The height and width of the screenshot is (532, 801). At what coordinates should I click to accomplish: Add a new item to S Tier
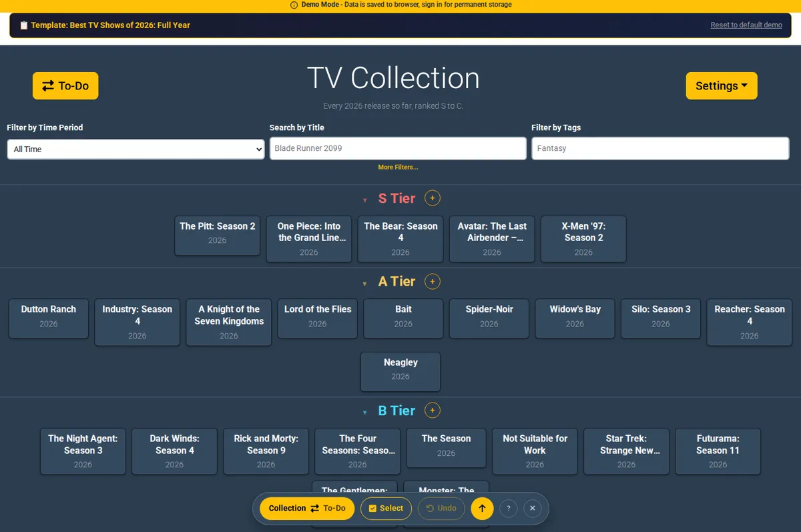pos(433,198)
